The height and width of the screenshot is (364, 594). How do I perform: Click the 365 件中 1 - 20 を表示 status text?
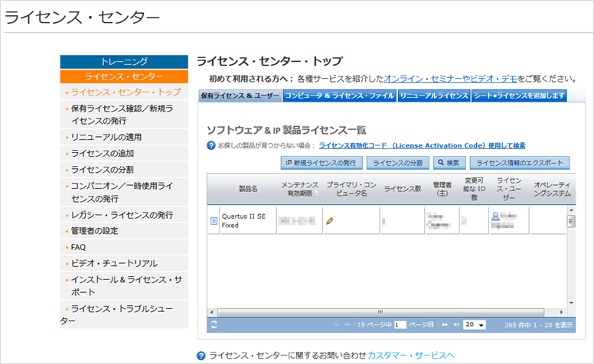click(538, 325)
